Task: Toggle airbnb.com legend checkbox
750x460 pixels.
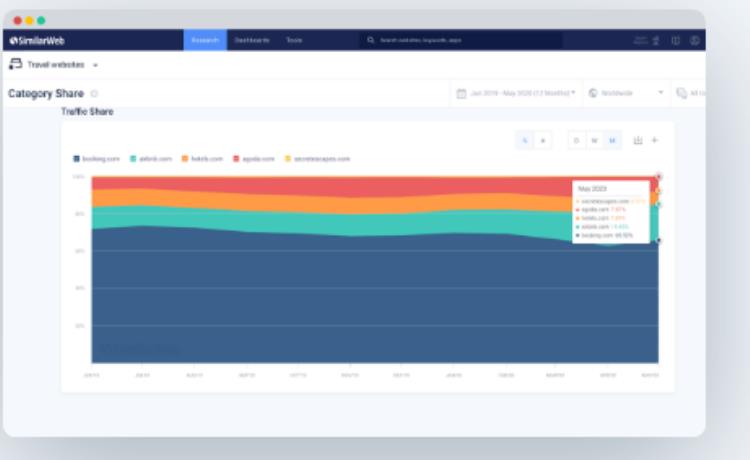Action: 133,159
